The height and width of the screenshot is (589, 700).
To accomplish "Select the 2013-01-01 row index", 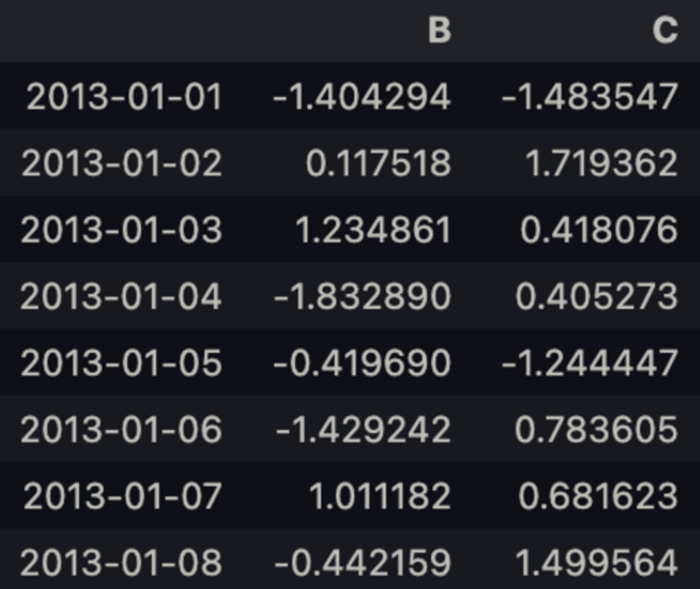I will click(x=124, y=96).
